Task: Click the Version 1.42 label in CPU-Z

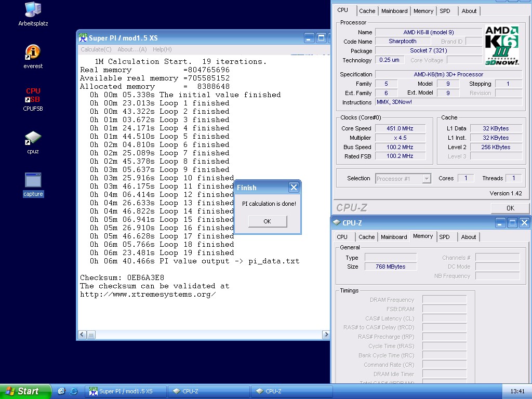Action: tap(506, 193)
